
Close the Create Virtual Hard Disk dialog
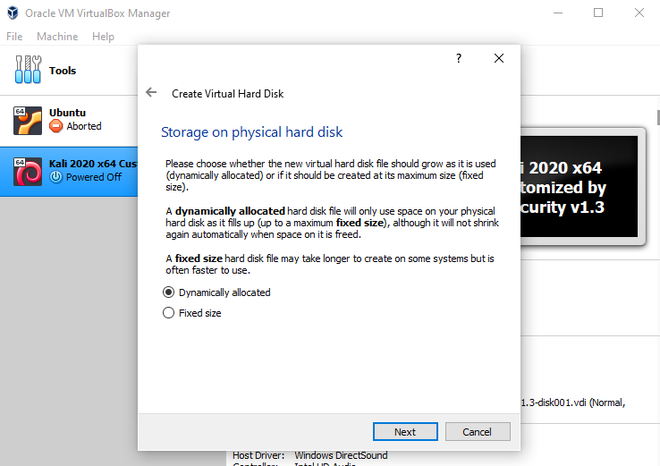point(499,59)
